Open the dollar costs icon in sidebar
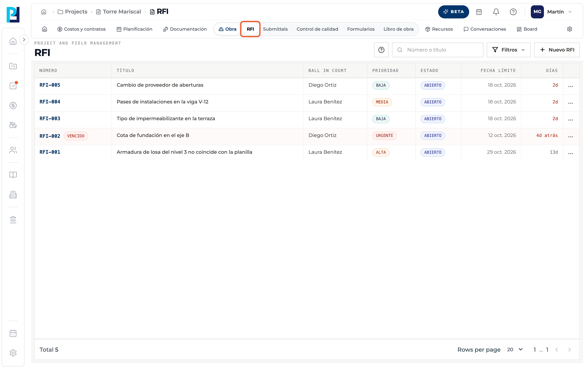 coord(13,105)
